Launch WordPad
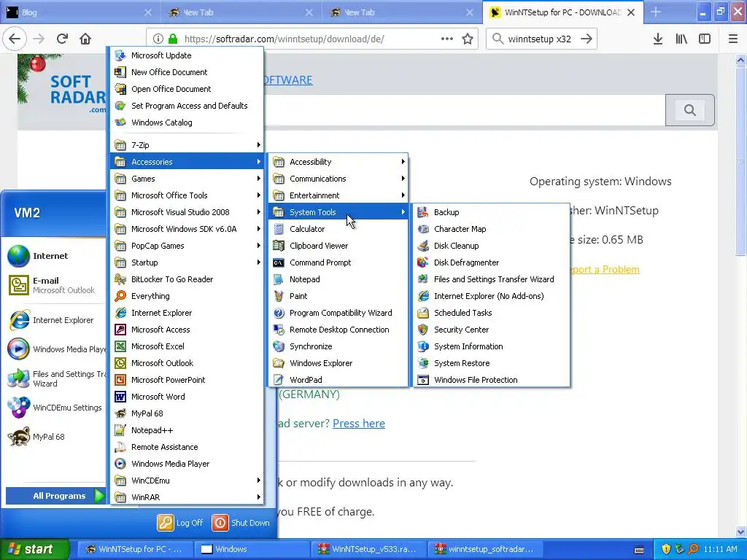Screen dimensions: 747x560 (x=338, y=379)
